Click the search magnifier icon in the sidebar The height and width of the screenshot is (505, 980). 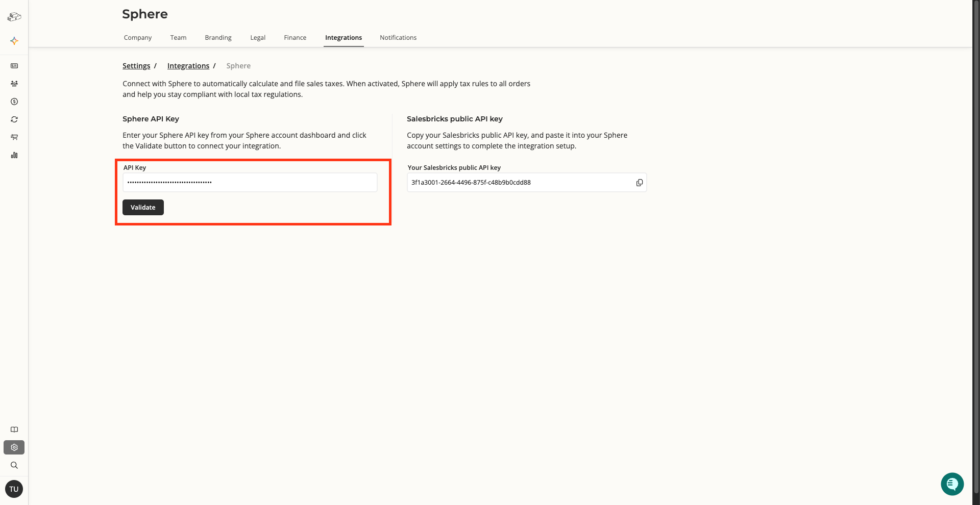click(14, 465)
